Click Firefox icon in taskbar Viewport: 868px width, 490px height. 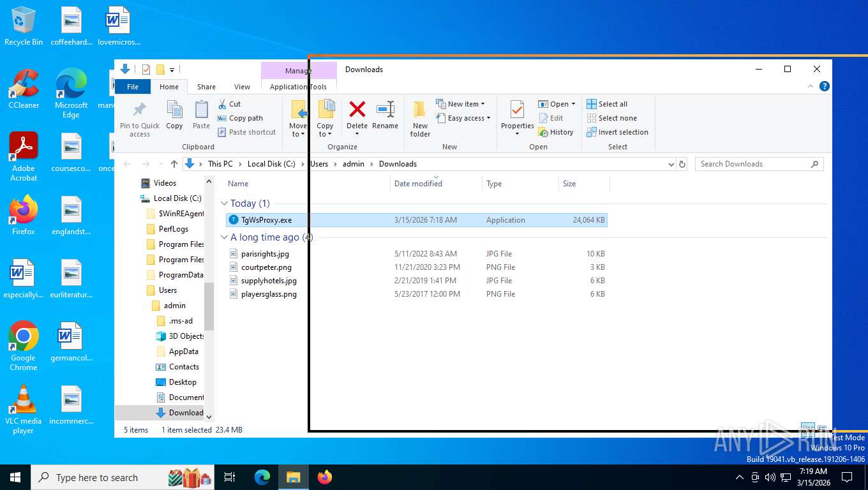tap(325, 477)
